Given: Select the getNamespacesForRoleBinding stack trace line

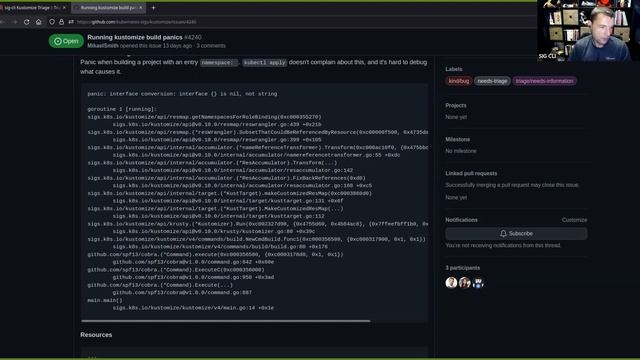Looking at the screenshot, I should click(204, 117).
